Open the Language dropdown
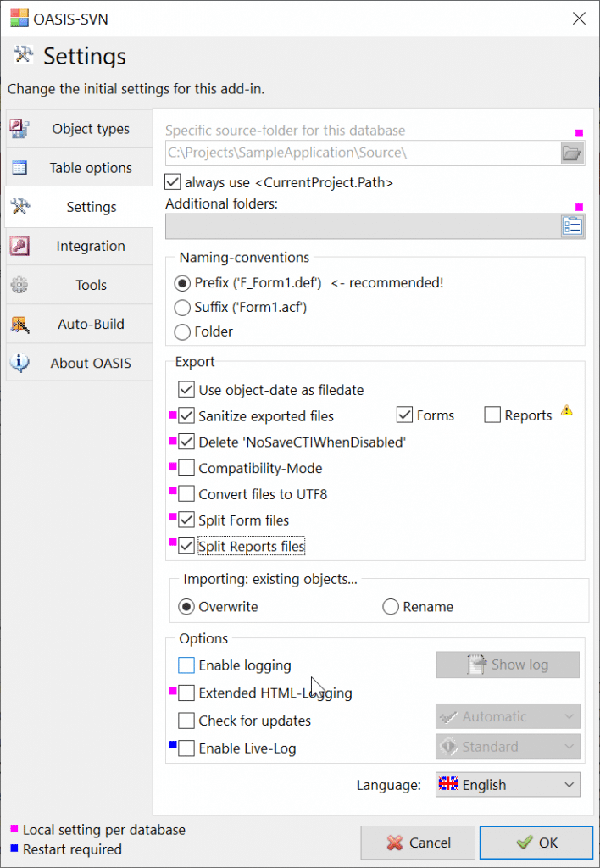600x868 pixels. click(508, 784)
